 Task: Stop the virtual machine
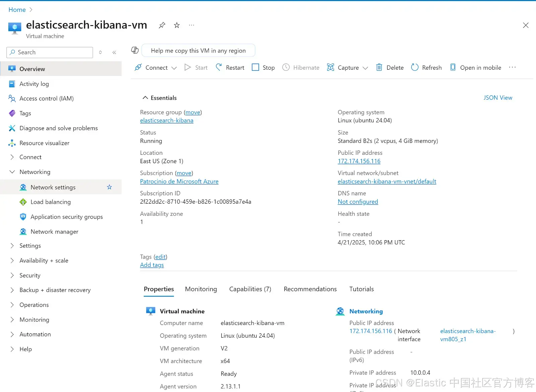[263, 68]
